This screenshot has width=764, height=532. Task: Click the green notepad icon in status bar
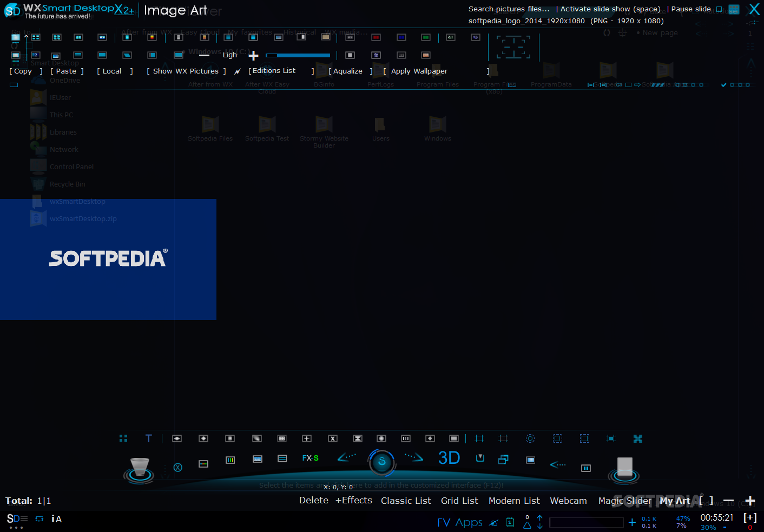point(510,522)
